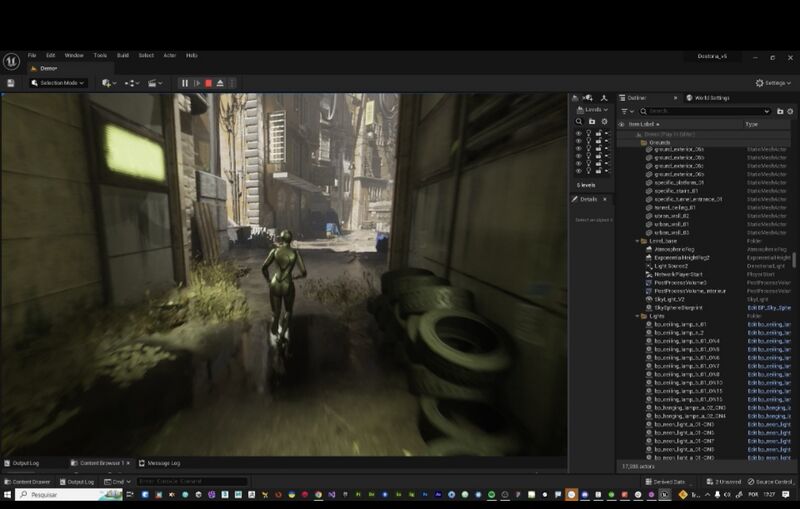Viewport: 800px width, 509px height.
Task: Open Outliner search history chevron
Action: [766, 111]
